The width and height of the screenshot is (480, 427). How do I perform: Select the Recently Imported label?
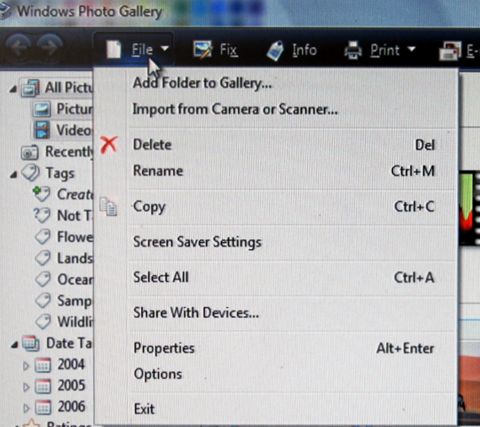(x=69, y=152)
